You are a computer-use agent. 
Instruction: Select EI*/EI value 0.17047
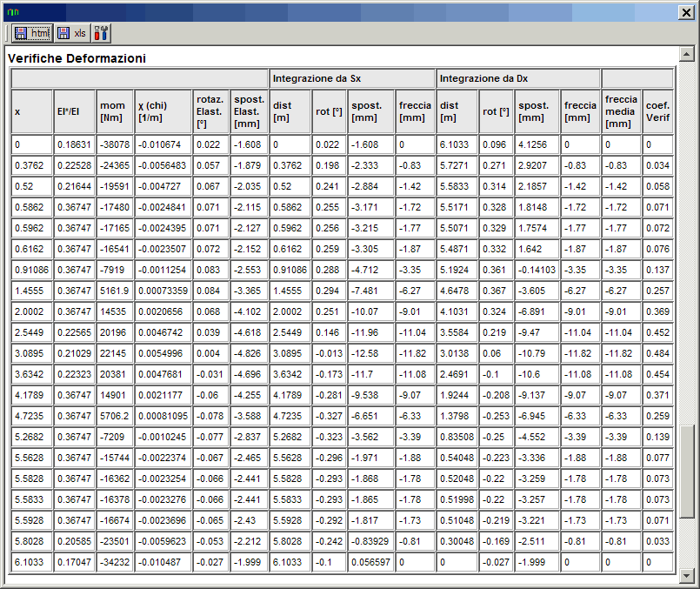(74, 562)
